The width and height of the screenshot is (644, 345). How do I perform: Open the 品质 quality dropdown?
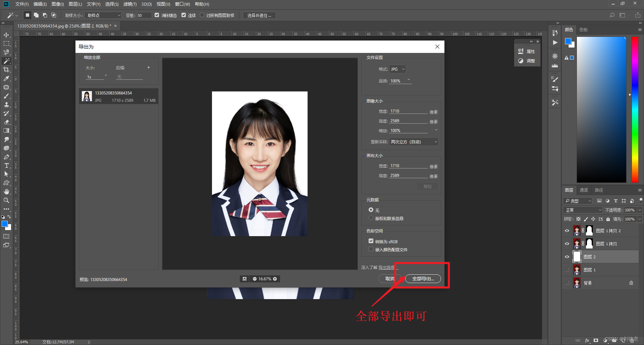409,80
